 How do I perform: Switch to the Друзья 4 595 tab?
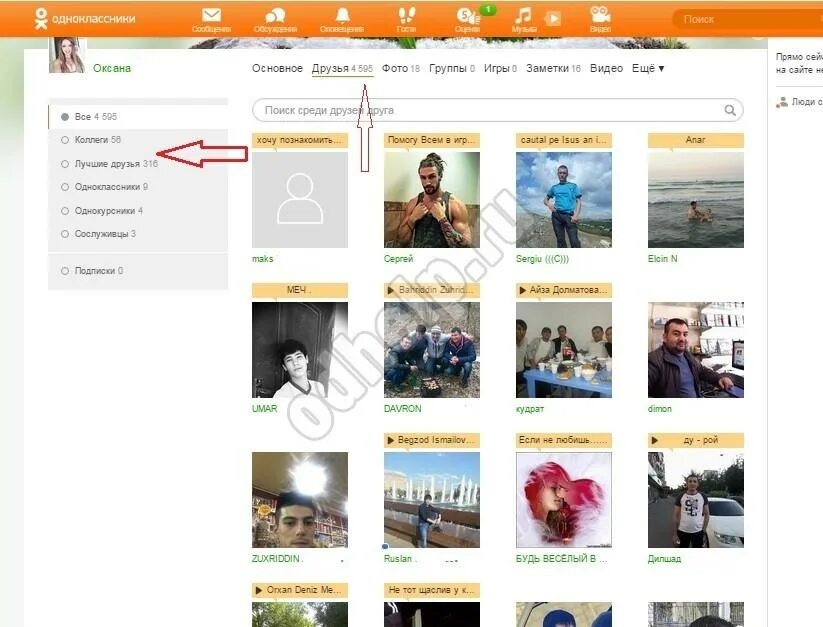(x=342, y=68)
